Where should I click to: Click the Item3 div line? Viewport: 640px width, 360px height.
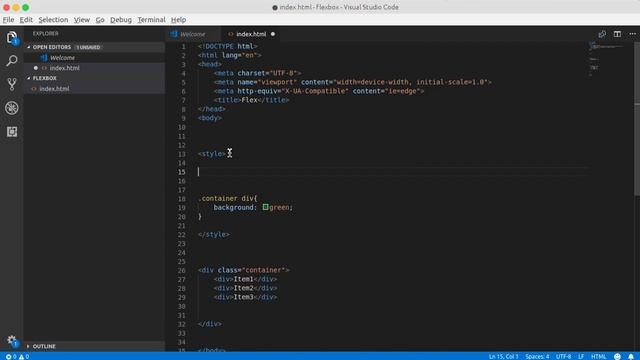pos(245,297)
